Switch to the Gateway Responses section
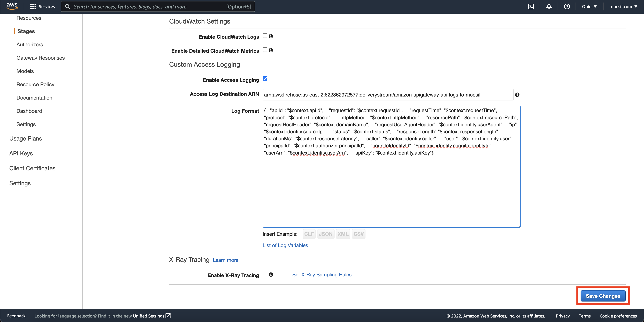The width and height of the screenshot is (644, 322). coord(40,58)
